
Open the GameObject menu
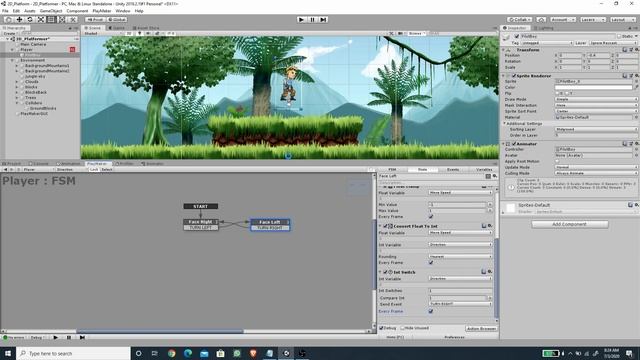pyautogui.click(x=51, y=11)
